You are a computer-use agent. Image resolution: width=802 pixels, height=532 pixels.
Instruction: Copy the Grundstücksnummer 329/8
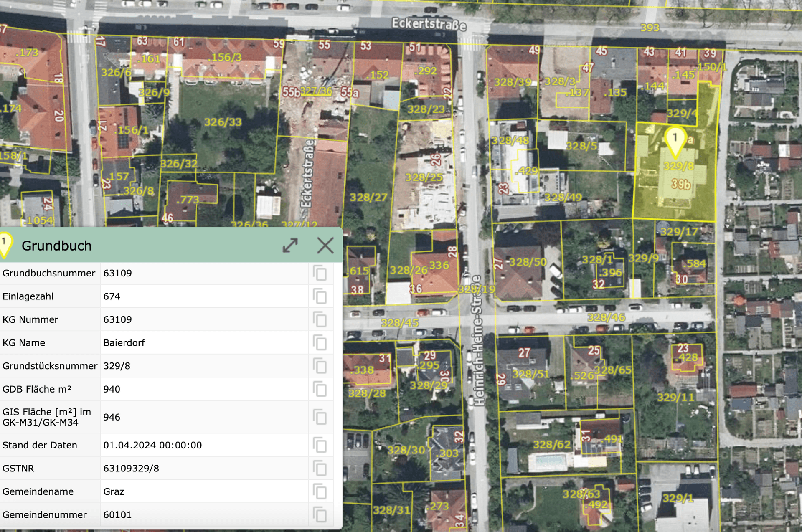[x=320, y=366]
